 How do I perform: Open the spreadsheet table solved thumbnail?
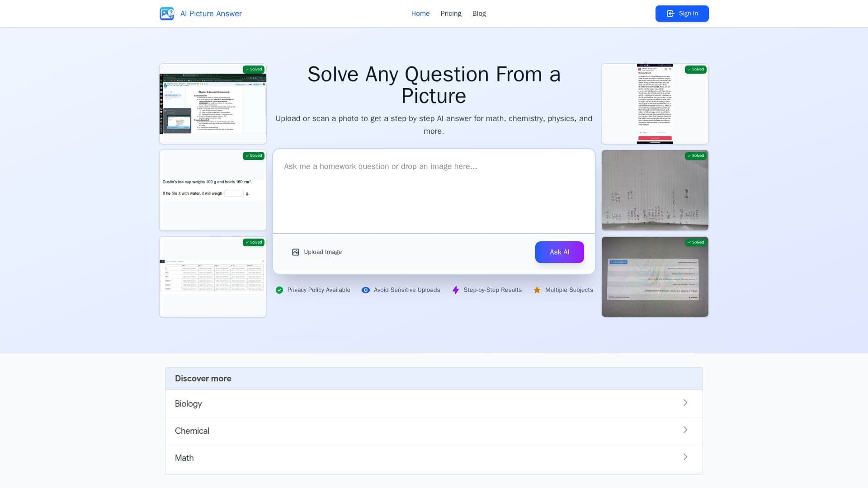pyautogui.click(x=213, y=277)
